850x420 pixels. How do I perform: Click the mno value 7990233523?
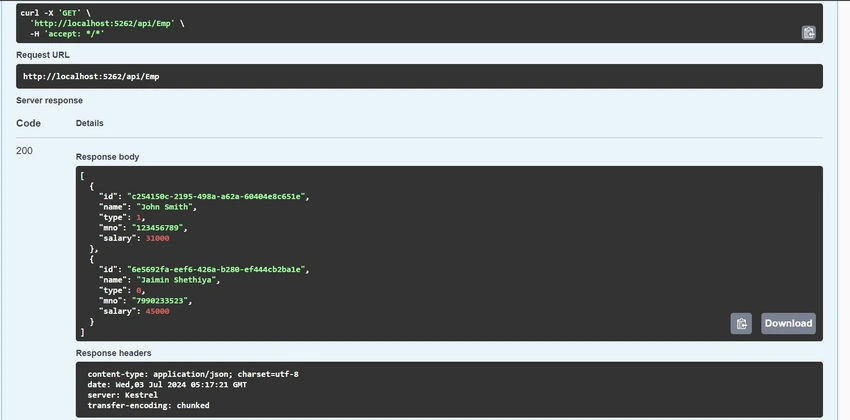pyautogui.click(x=162, y=300)
